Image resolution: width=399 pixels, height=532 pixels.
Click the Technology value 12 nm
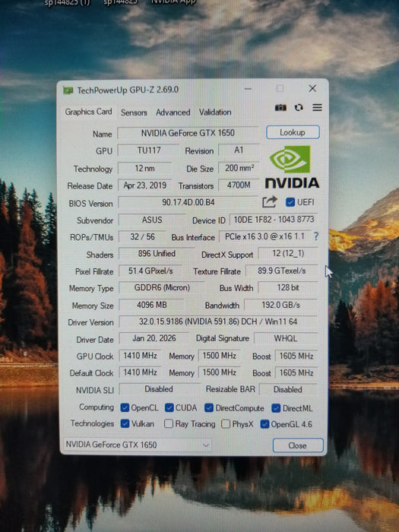145,168
